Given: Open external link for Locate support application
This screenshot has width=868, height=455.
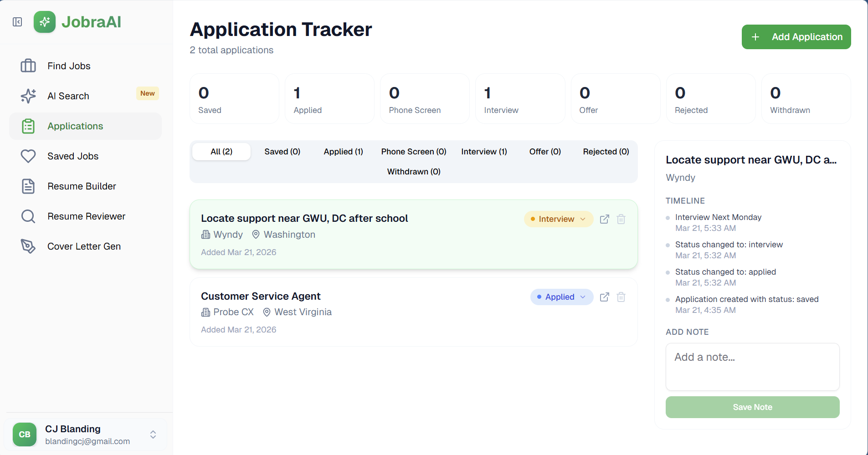Looking at the screenshot, I should coord(605,219).
